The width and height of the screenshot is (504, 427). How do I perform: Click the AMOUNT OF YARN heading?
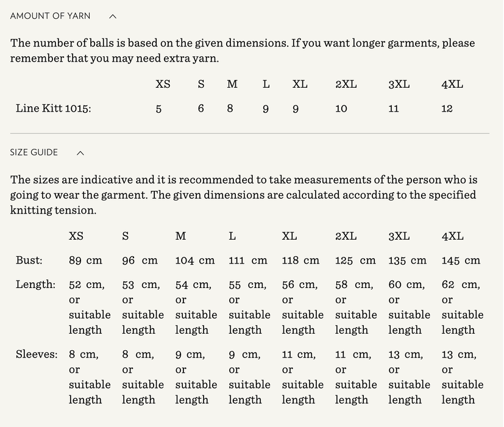pyautogui.click(x=50, y=16)
